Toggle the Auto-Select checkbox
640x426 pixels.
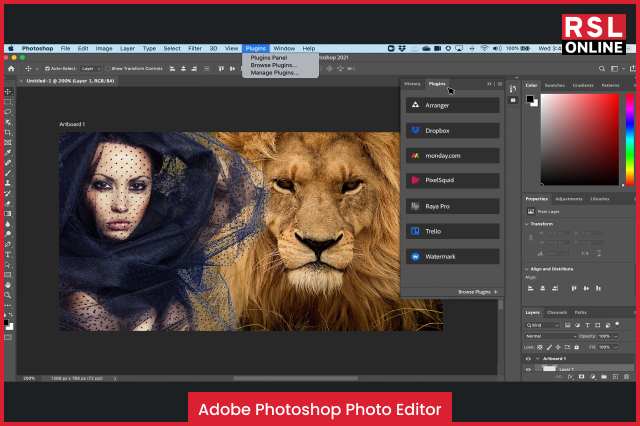[x=47, y=69]
